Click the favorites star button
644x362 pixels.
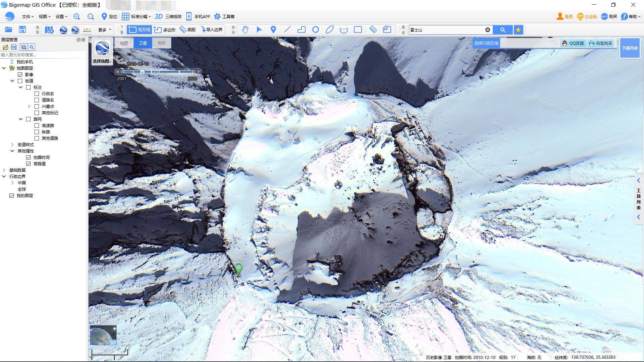(519, 30)
